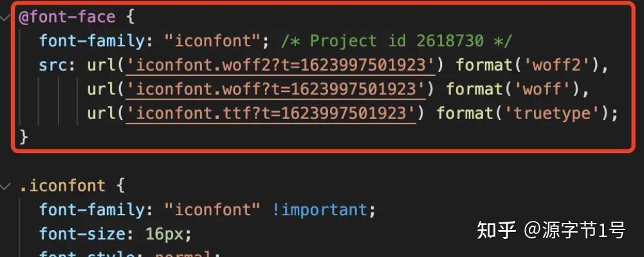The image size is (644, 257).
Task: Click the font-size property name
Action: tap(81, 234)
